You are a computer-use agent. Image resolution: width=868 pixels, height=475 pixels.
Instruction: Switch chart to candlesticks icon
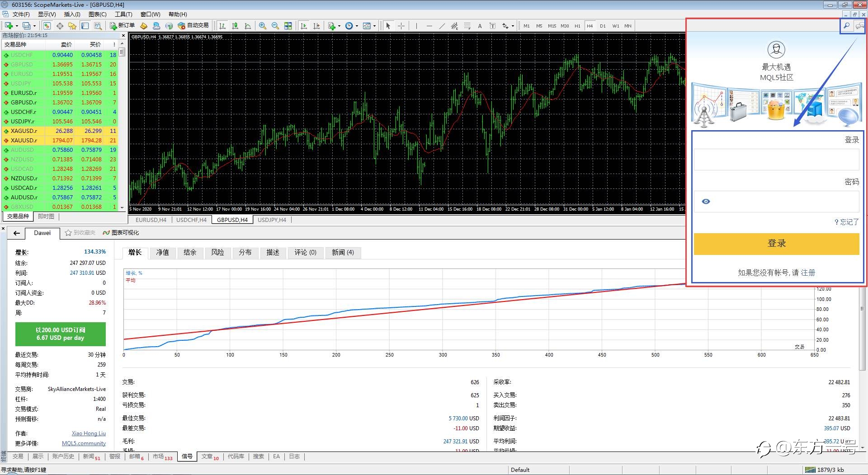[235, 26]
